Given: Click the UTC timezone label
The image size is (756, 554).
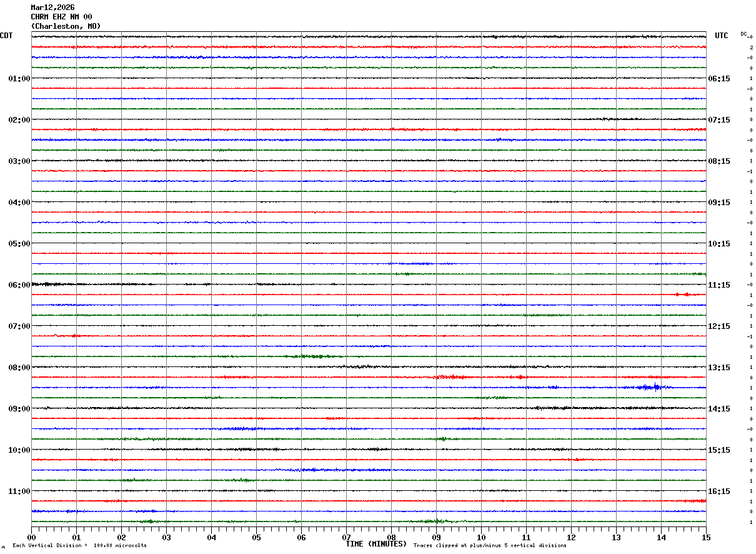Looking at the screenshot, I should pos(722,36).
